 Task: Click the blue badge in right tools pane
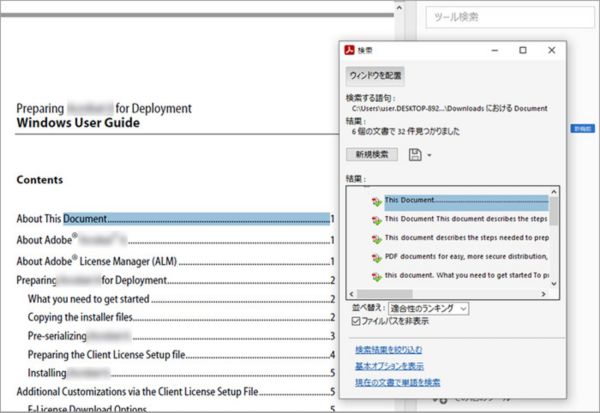click(x=582, y=129)
